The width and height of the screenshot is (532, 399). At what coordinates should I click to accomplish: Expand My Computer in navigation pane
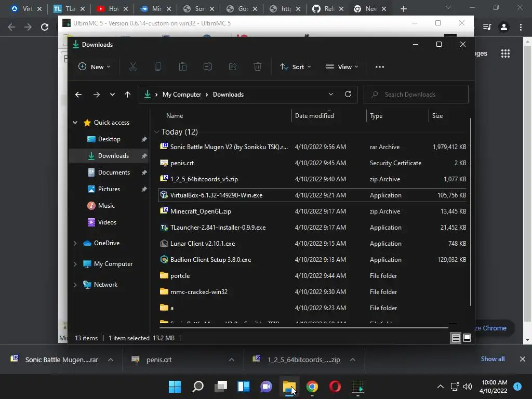[x=75, y=264]
